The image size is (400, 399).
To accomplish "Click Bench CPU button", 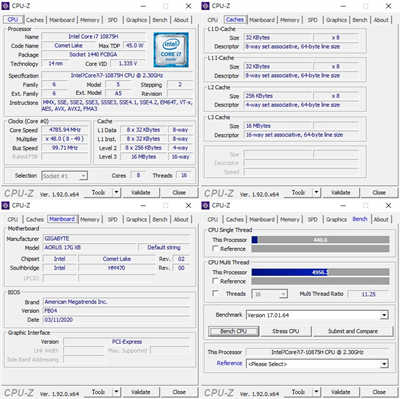I will pos(233,331).
